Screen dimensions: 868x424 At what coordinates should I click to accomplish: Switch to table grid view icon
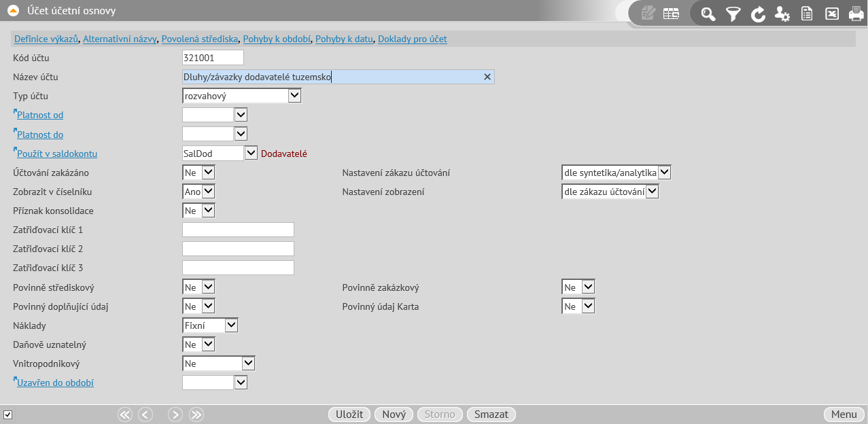tap(671, 13)
